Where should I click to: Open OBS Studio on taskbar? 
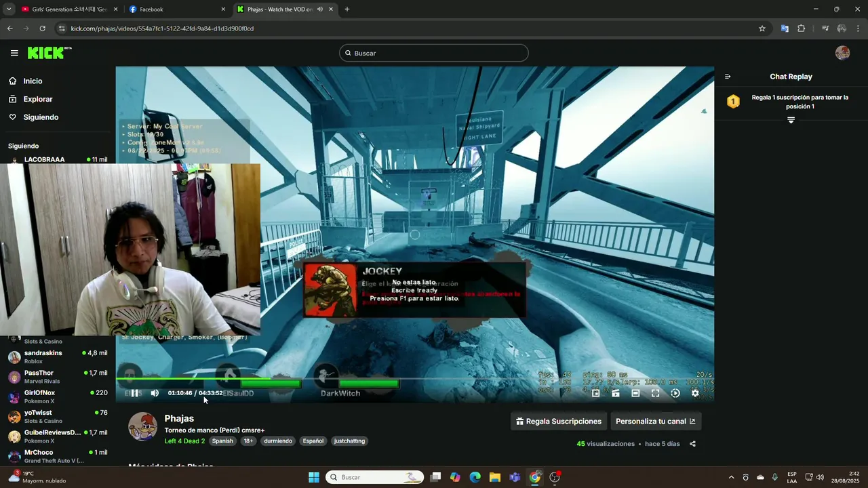click(x=555, y=477)
